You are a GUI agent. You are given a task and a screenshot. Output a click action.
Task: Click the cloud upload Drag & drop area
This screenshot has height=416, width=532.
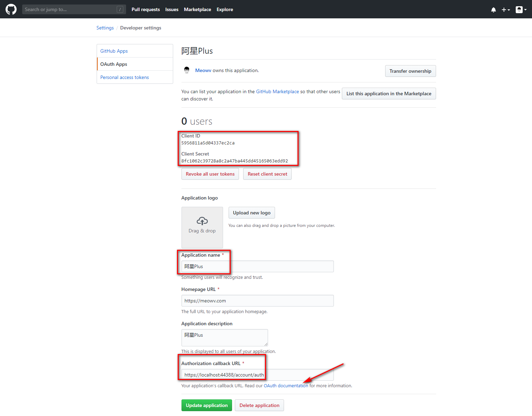tap(202, 227)
